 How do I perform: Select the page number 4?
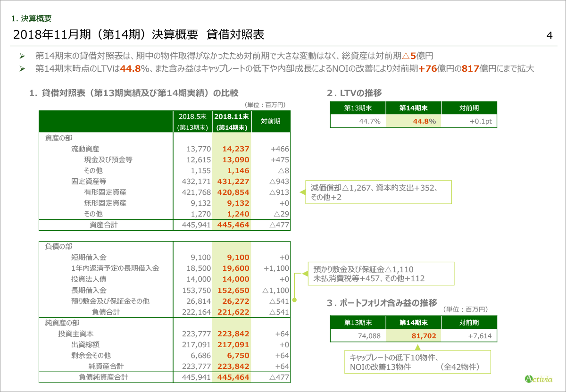click(x=549, y=36)
